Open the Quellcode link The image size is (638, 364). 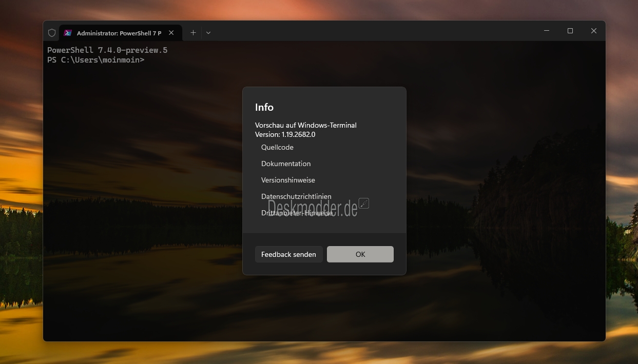click(x=277, y=147)
